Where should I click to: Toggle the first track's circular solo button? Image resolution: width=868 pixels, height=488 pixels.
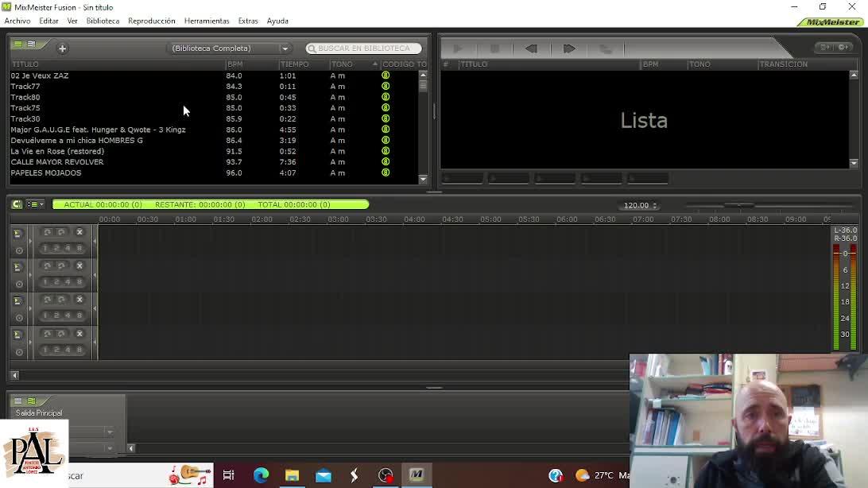(x=19, y=250)
